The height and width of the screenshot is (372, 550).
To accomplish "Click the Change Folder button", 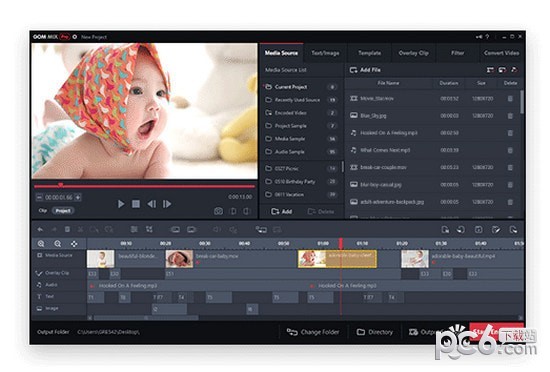I will 313,332.
